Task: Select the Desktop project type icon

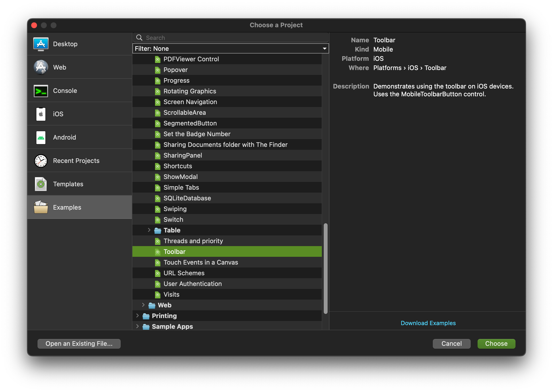Action: 41,44
